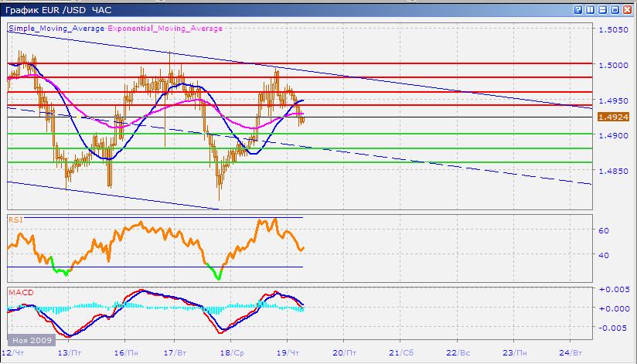The height and width of the screenshot is (364, 637).
Task: Click the 16/Пн date on time axis
Action: (x=124, y=352)
